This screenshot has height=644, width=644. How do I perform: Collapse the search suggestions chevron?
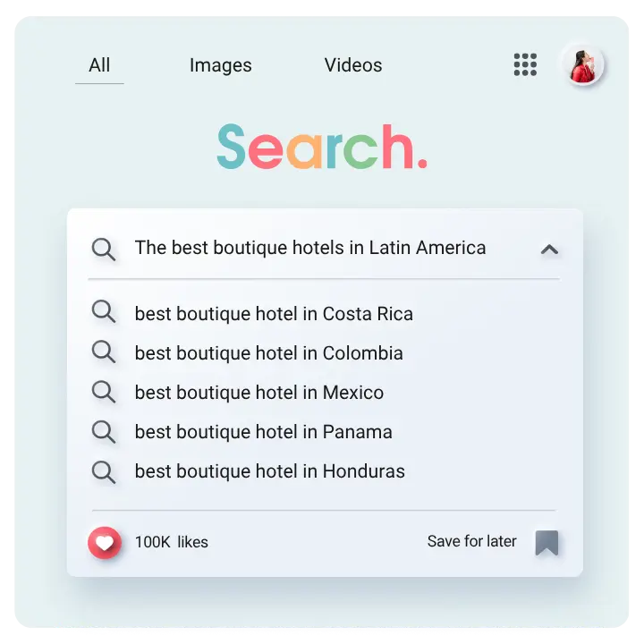549,250
